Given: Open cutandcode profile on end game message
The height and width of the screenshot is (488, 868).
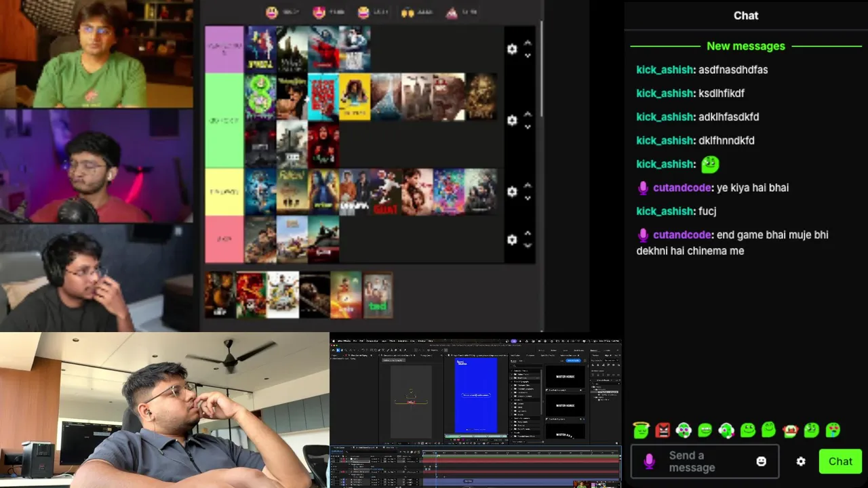Looking at the screenshot, I should 682,235.
